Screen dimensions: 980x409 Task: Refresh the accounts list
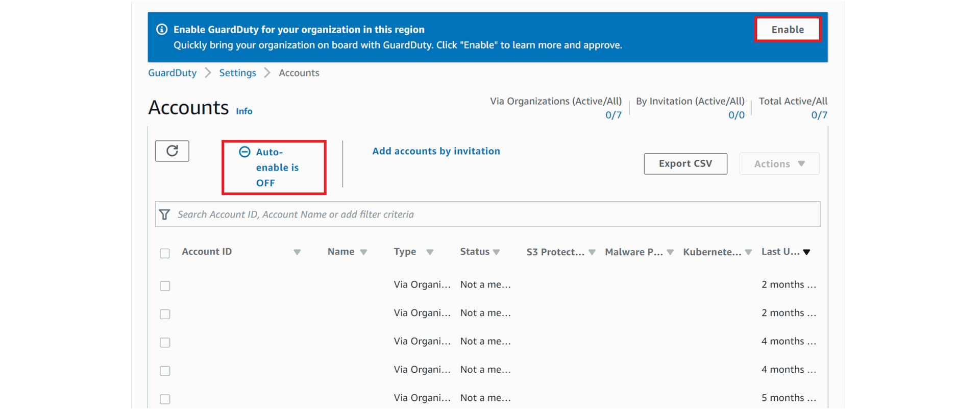click(172, 151)
